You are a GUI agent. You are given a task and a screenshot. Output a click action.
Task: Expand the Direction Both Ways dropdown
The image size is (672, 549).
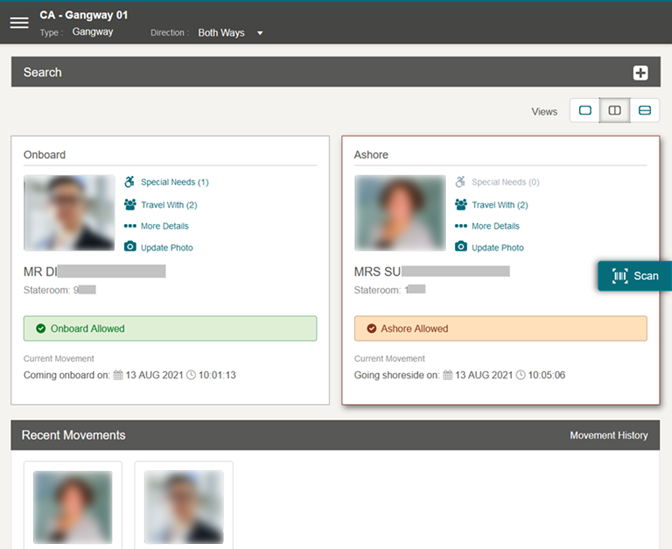click(231, 33)
